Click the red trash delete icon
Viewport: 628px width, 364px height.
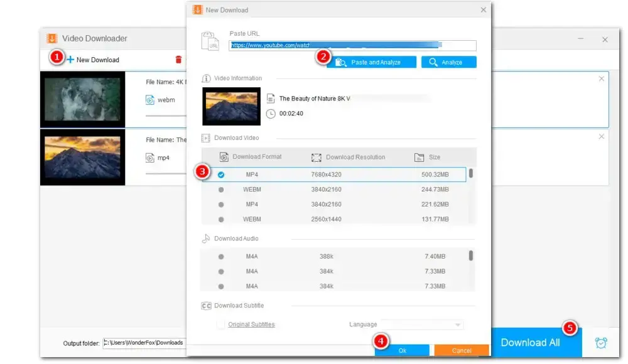click(x=178, y=60)
